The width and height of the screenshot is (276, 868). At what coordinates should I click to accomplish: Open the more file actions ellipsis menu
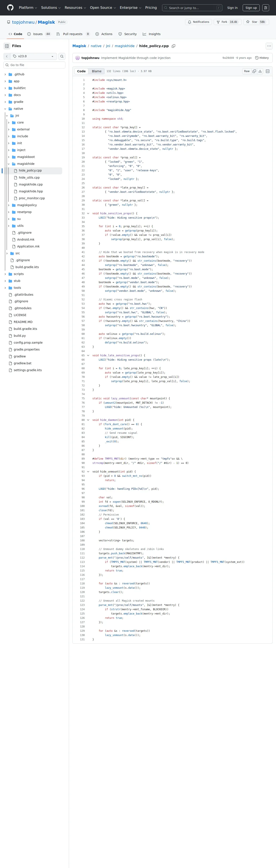(269, 46)
